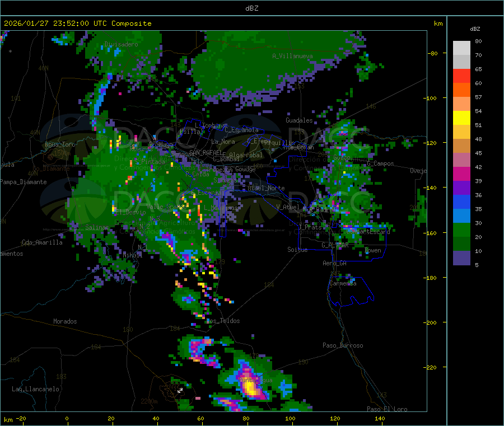Click the 'km' label at the top right
The height and width of the screenshot is (426, 504).
(x=438, y=24)
